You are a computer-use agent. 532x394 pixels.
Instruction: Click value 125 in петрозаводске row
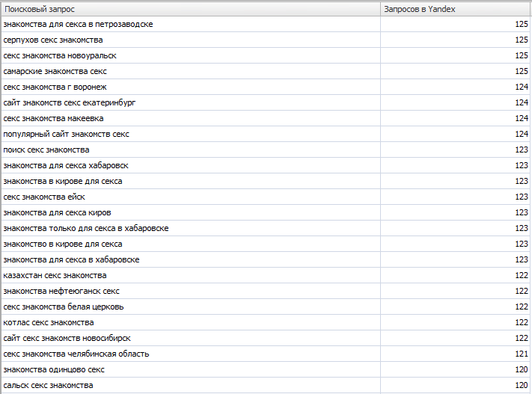(x=522, y=24)
